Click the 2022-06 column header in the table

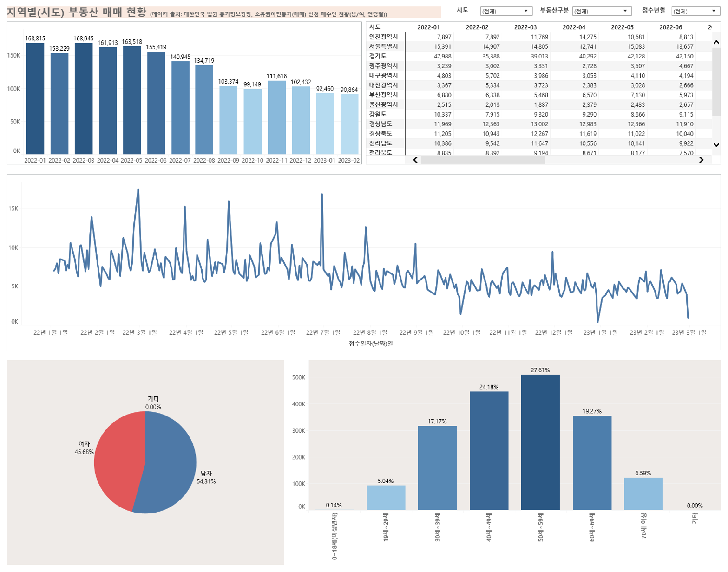pyautogui.click(x=671, y=27)
